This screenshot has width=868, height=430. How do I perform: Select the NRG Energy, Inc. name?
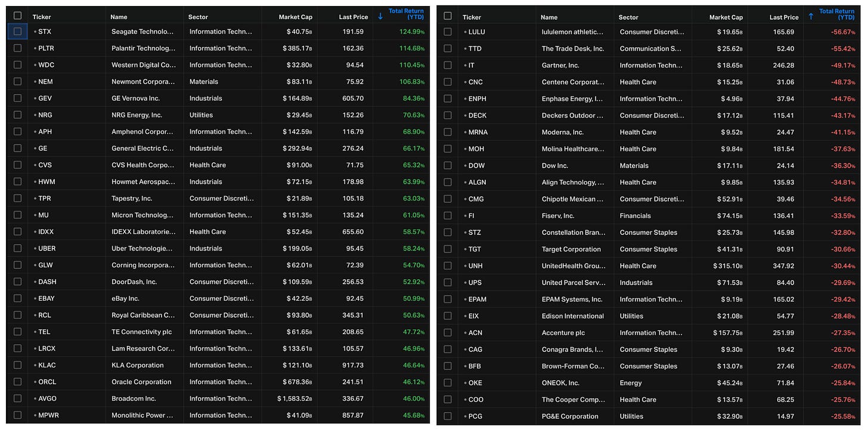tap(137, 115)
